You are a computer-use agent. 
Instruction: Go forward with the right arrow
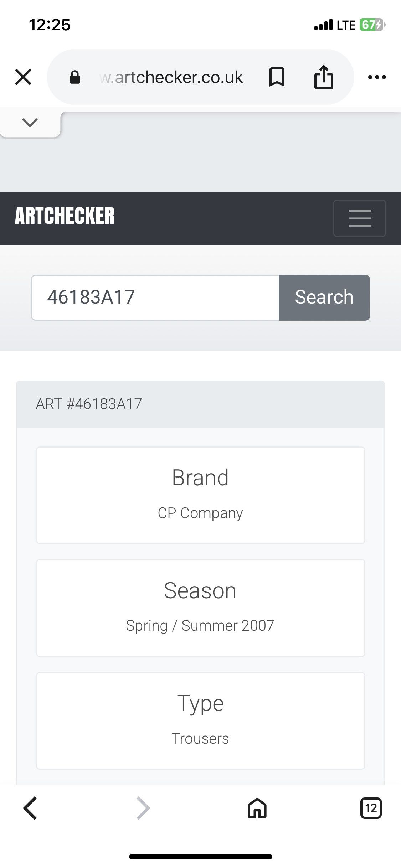[143, 808]
